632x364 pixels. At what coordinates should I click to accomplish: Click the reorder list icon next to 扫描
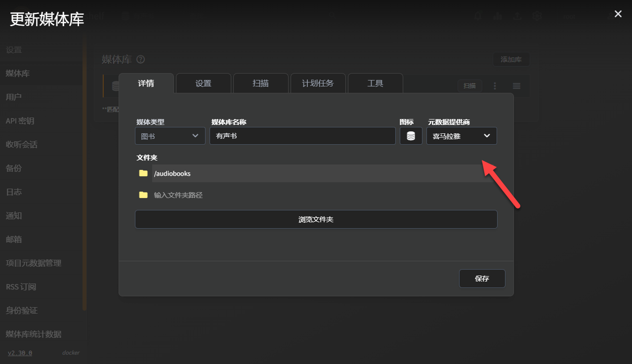(516, 85)
